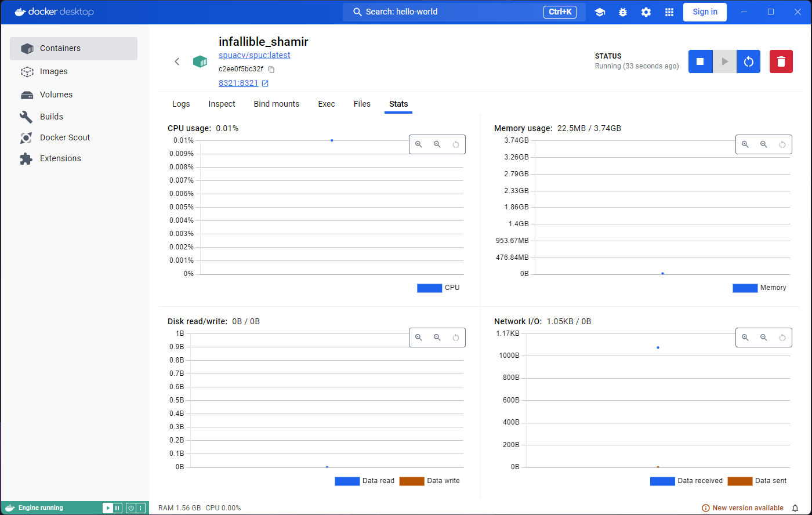Pause the Docker engine from status bar
812x515 pixels.
click(118, 508)
